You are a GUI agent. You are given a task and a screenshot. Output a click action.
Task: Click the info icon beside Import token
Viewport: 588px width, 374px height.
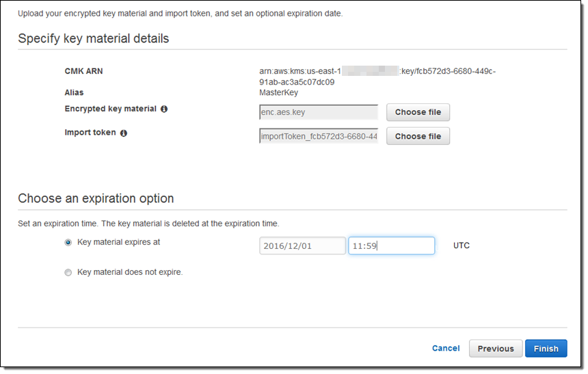tap(124, 133)
